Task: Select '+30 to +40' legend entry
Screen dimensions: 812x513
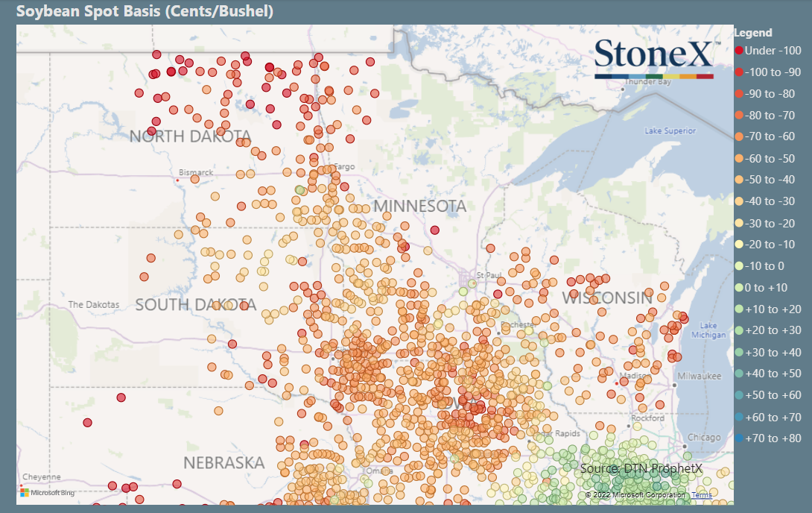Action: 769,353
